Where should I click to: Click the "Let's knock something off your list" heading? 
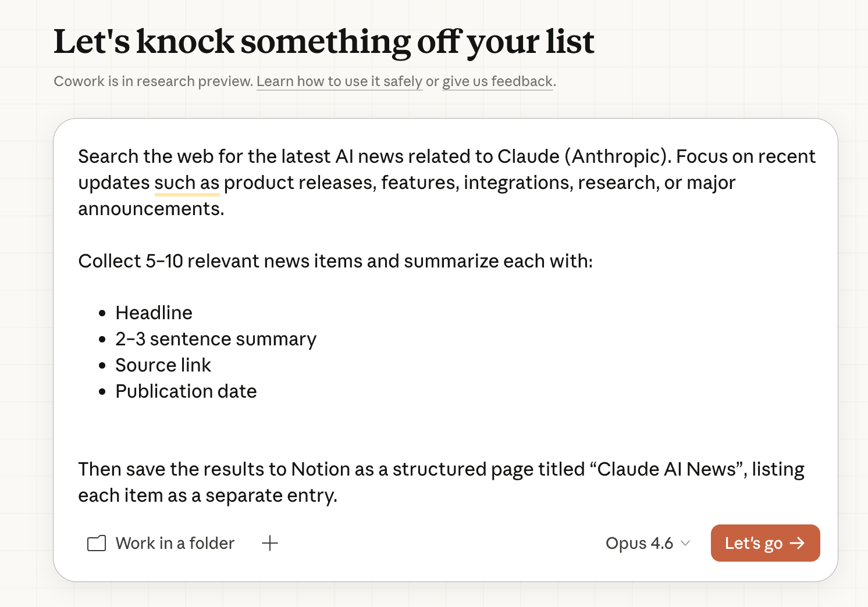pos(323,42)
